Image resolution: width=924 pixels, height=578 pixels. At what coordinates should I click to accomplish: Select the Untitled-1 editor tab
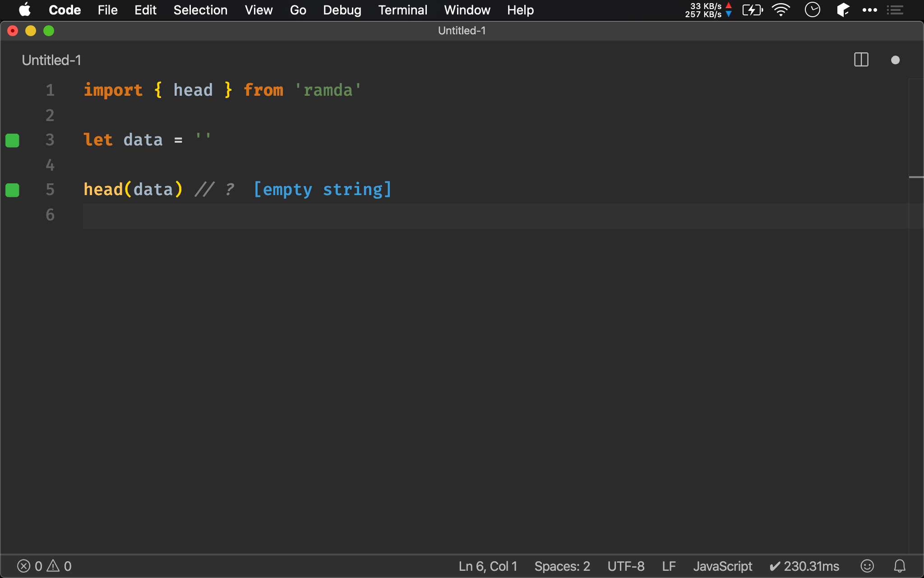point(51,60)
